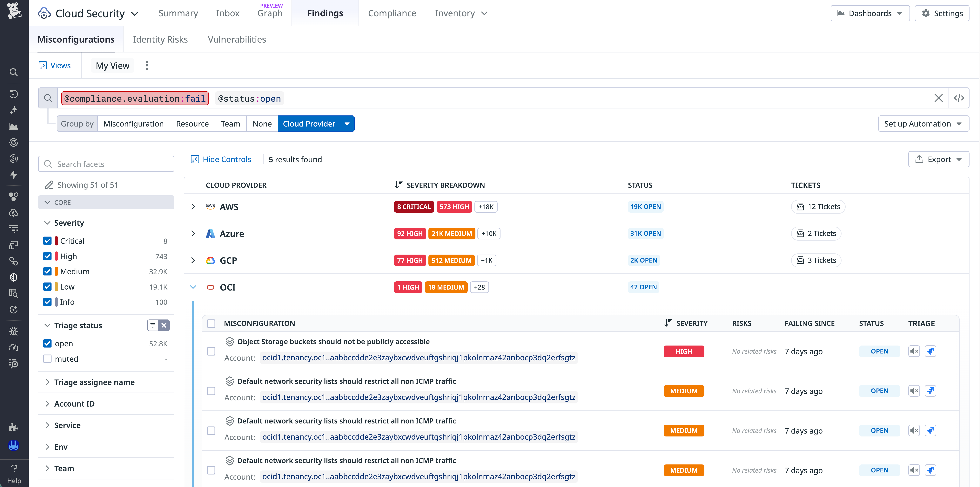Open the Compliance tab
The width and height of the screenshot is (980, 487).
[x=392, y=13]
